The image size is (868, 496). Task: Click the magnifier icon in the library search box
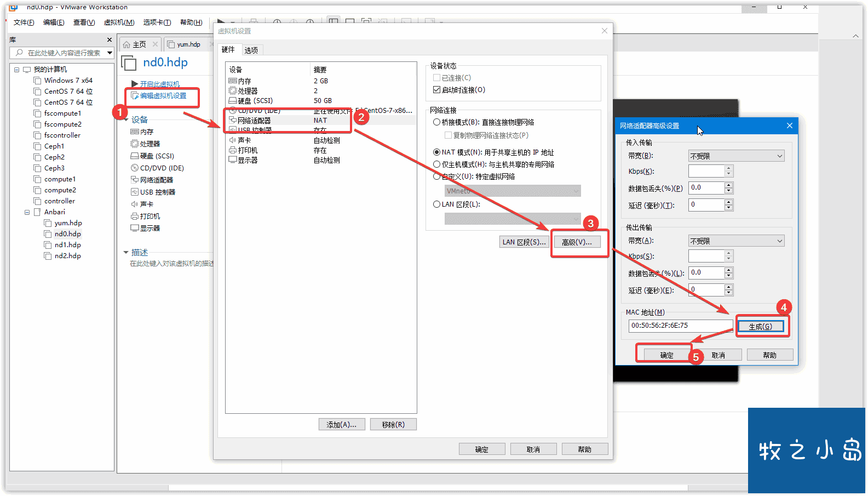click(20, 53)
